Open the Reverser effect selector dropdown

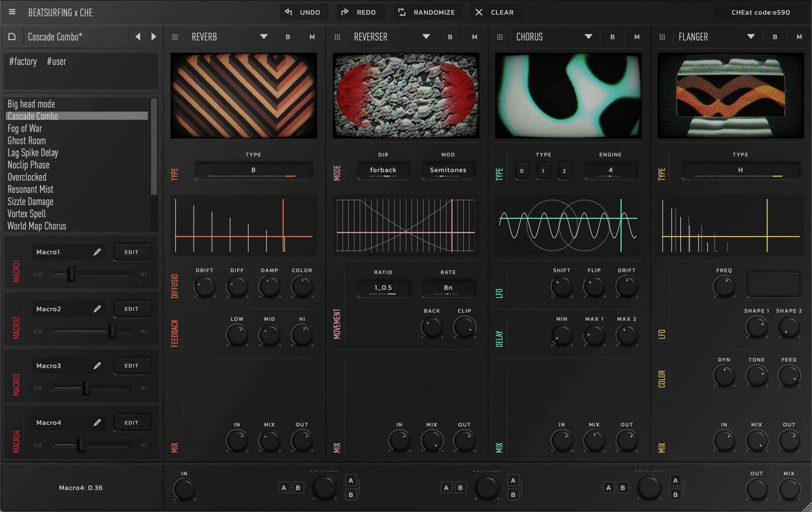click(426, 37)
